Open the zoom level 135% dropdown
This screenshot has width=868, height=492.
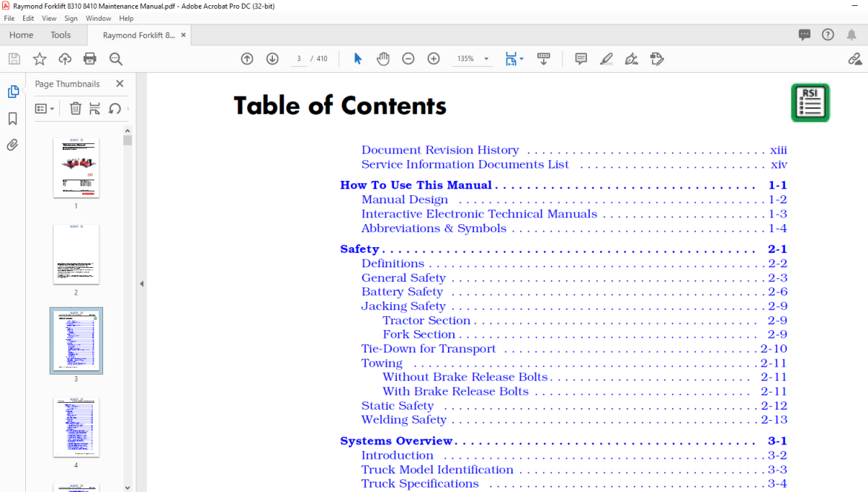pos(487,59)
